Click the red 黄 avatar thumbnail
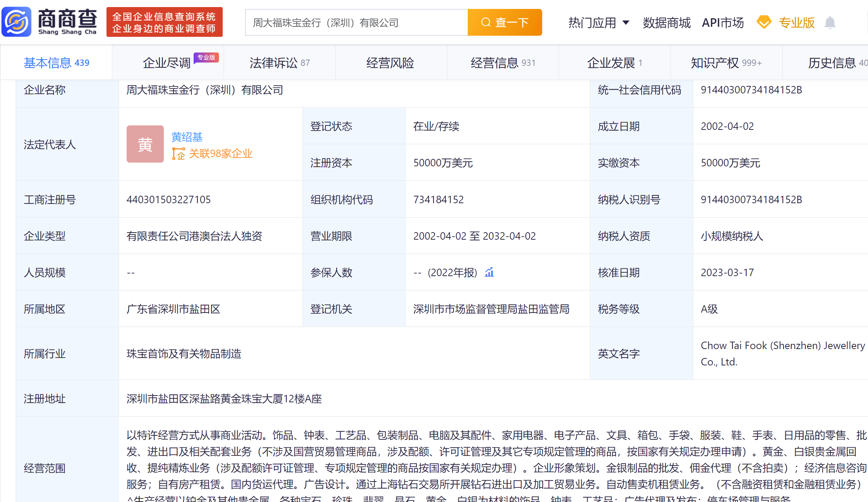Viewport: 868px width, 502px height. (x=145, y=144)
